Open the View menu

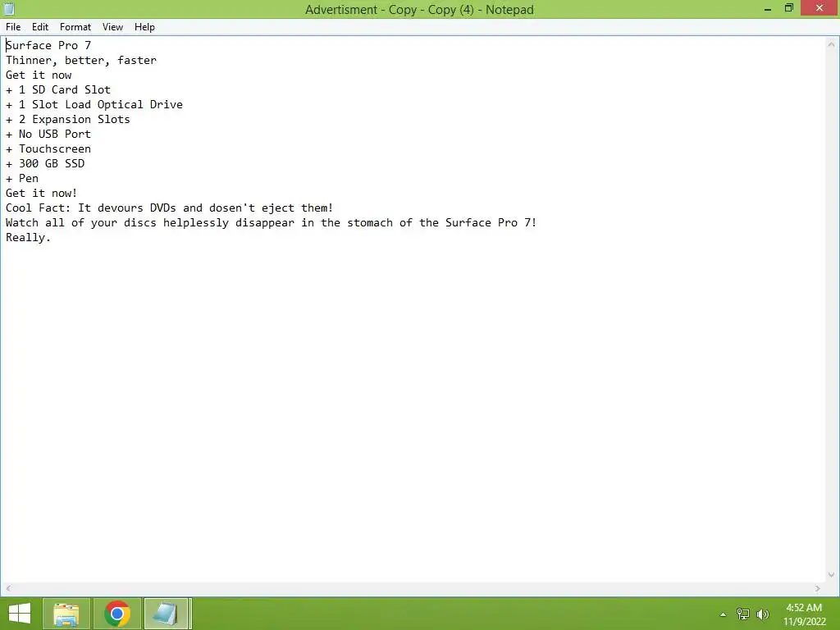click(112, 27)
